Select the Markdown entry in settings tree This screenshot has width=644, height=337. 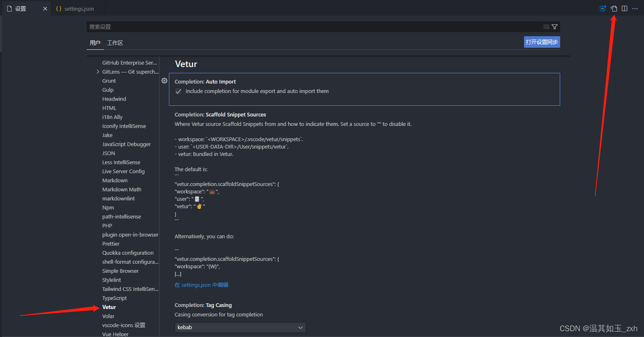coord(115,180)
